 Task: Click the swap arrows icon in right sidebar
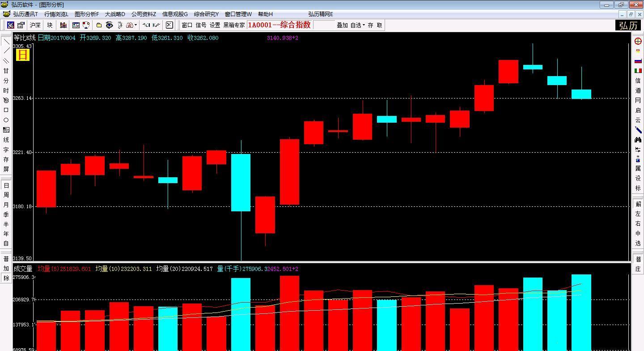coord(638,150)
